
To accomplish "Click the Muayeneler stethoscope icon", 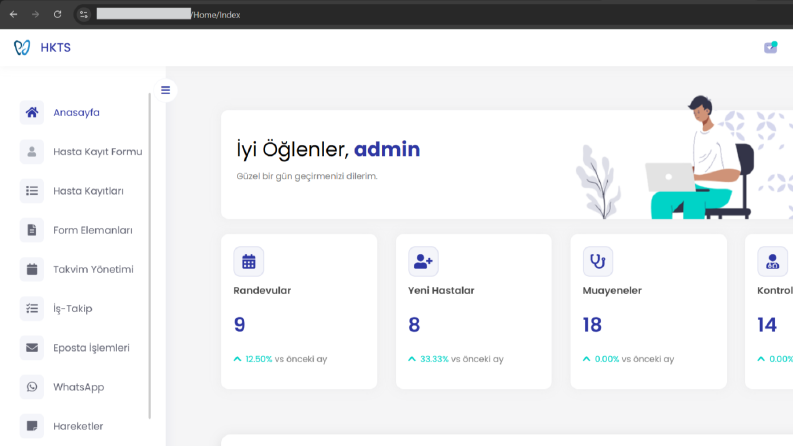I will [598, 261].
